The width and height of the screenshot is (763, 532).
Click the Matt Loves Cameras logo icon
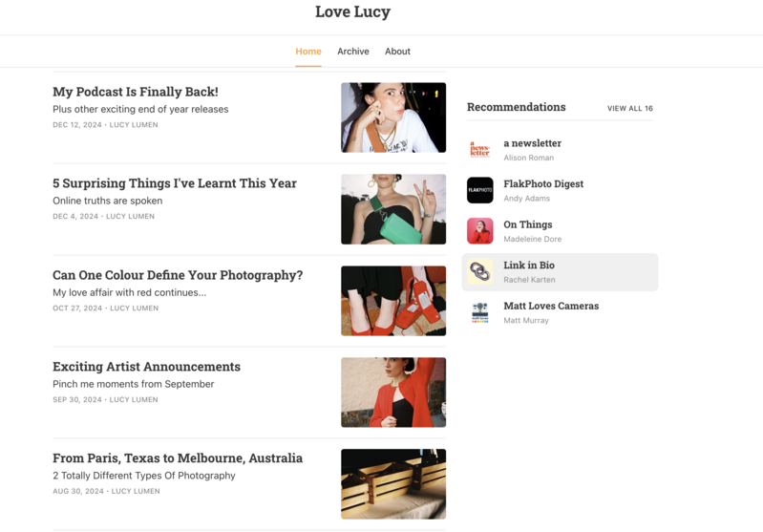tap(479, 313)
